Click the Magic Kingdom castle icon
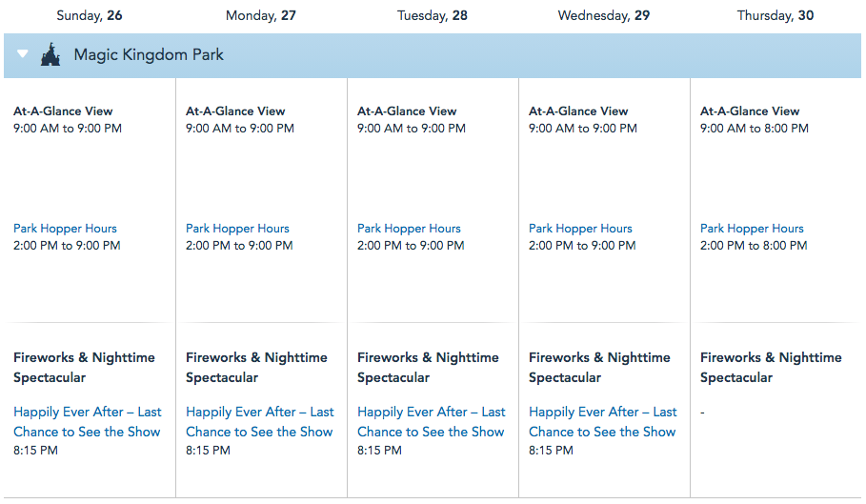 point(50,55)
